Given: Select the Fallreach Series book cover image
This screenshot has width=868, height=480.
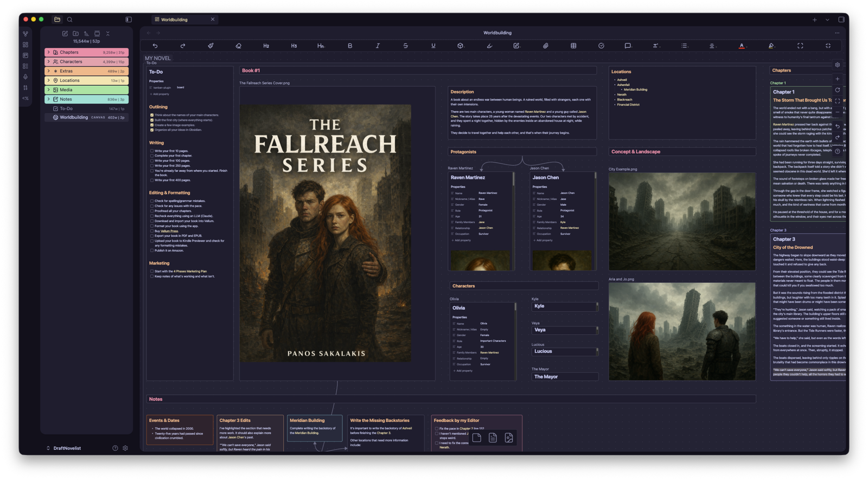Looking at the screenshot, I should click(x=325, y=233).
